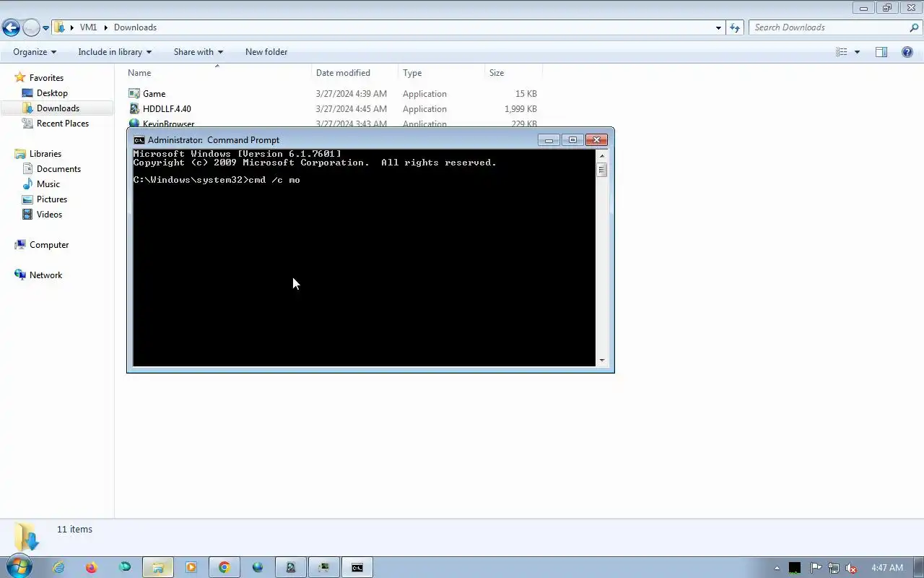Switch to Command Prompt taskbar button
Image resolution: width=924 pixels, height=578 pixels.
click(x=357, y=567)
